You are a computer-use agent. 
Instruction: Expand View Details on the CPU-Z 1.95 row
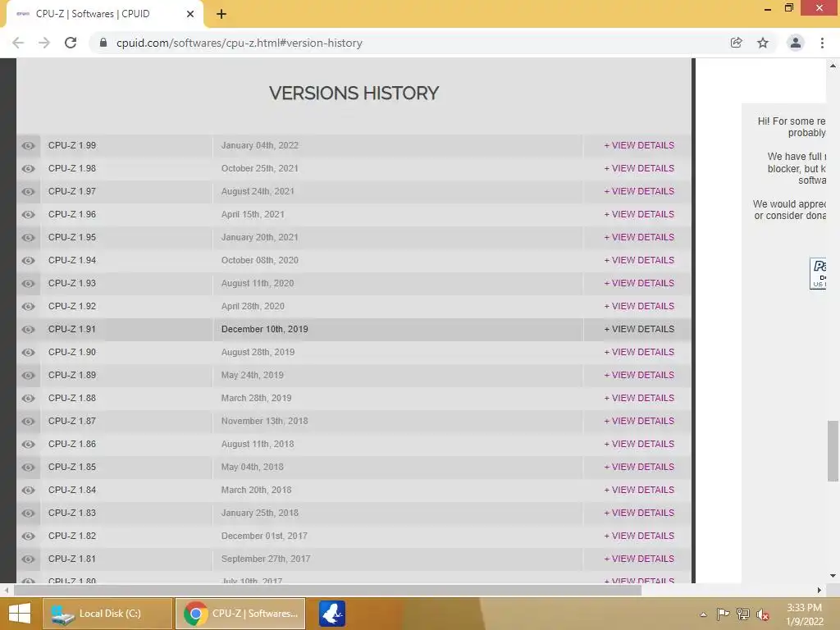[639, 238]
